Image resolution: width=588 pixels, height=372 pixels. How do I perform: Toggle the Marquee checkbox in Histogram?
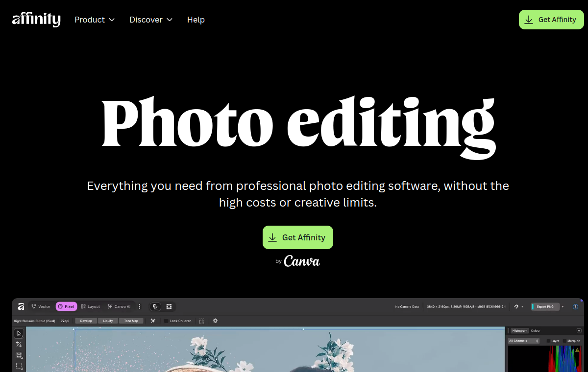coord(564,341)
